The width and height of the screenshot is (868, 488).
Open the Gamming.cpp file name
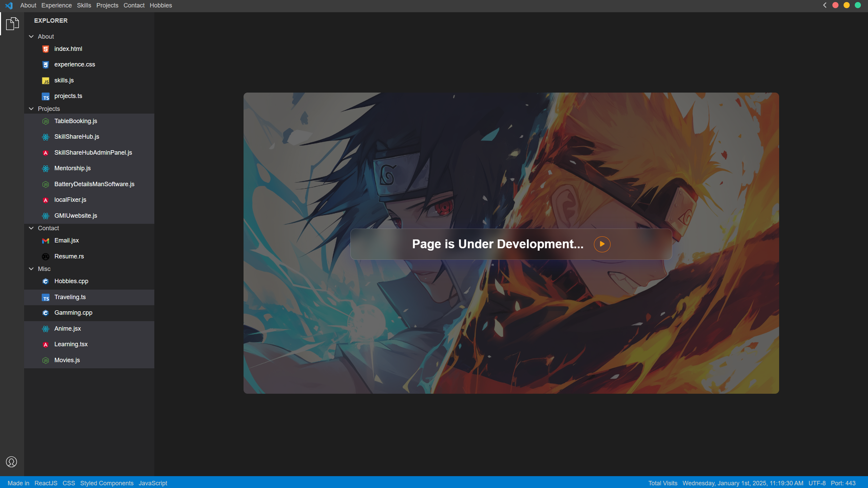pyautogui.click(x=73, y=313)
